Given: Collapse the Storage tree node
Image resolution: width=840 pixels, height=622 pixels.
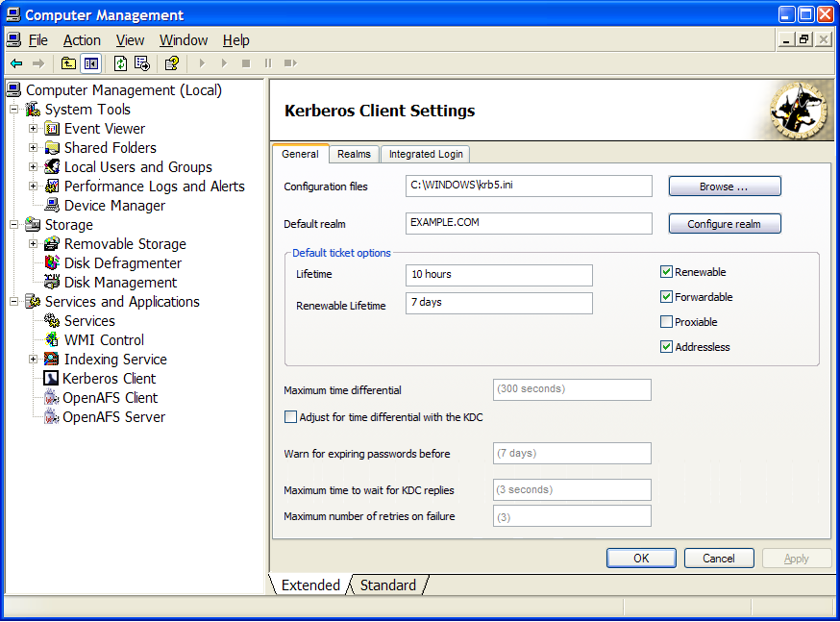Looking at the screenshot, I should pos(13,224).
